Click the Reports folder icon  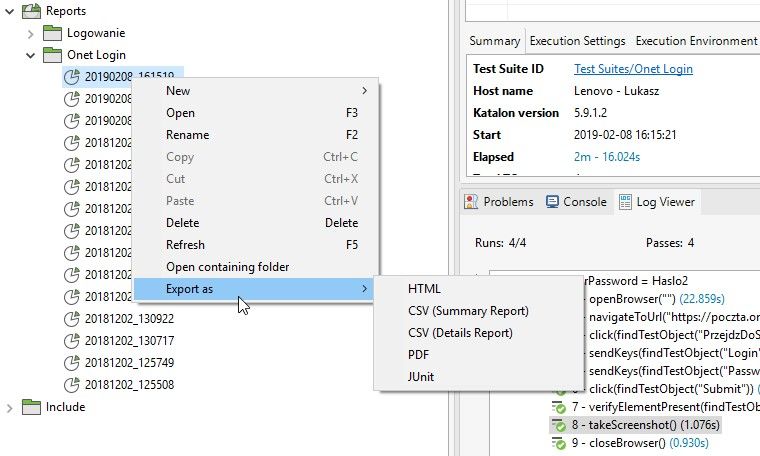[x=31, y=11]
